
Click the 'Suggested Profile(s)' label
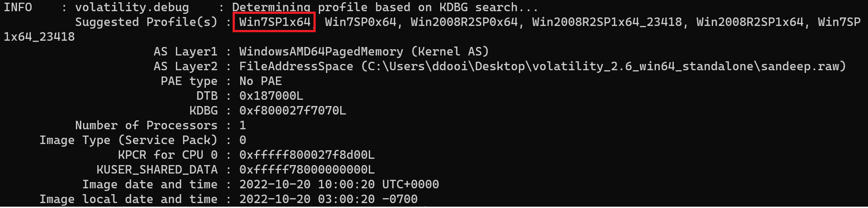click(146, 22)
